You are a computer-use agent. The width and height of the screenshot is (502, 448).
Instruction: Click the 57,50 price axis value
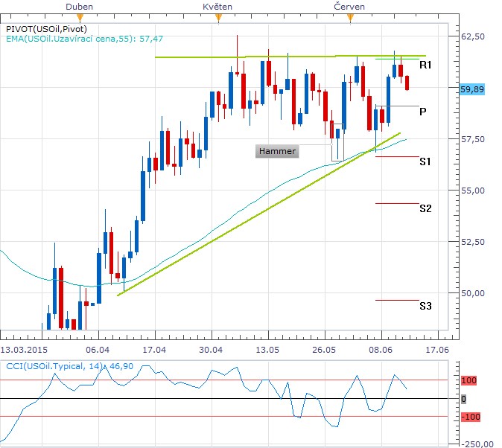472,139
